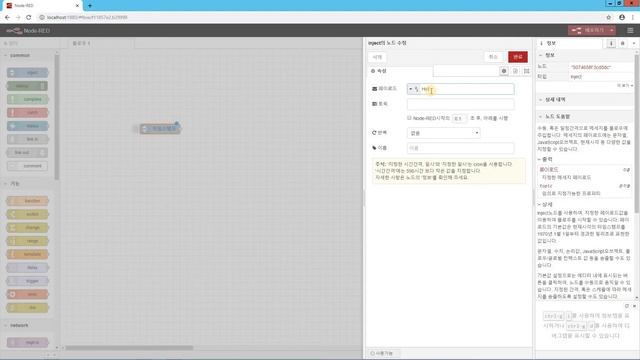Click the start delay seconds field
Image resolution: width=640 pixels, height=360 pixels.
coord(459,118)
